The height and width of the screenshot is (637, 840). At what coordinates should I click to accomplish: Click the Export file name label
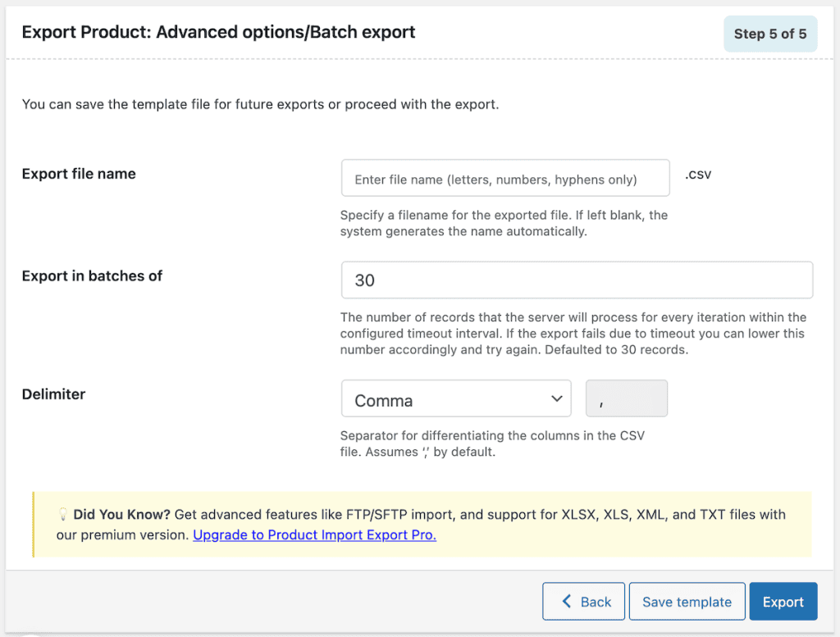(79, 174)
